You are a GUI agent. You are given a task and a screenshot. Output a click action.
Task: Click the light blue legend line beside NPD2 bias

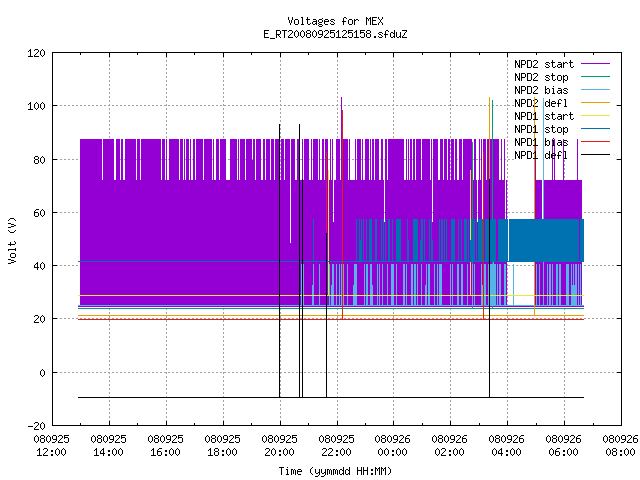596,89
